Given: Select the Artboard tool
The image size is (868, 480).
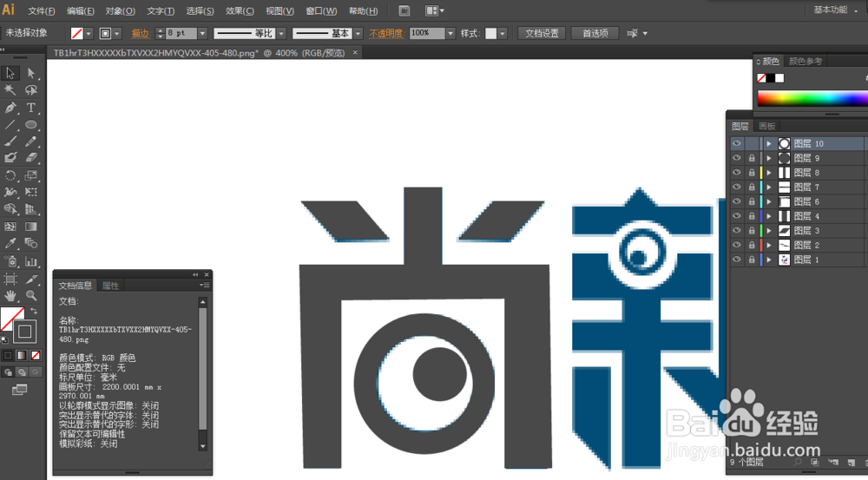Looking at the screenshot, I should pos(10,279).
